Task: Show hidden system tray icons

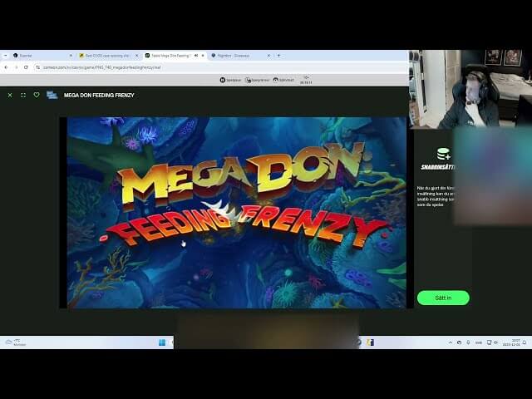Action: pyautogui.click(x=451, y=342)
